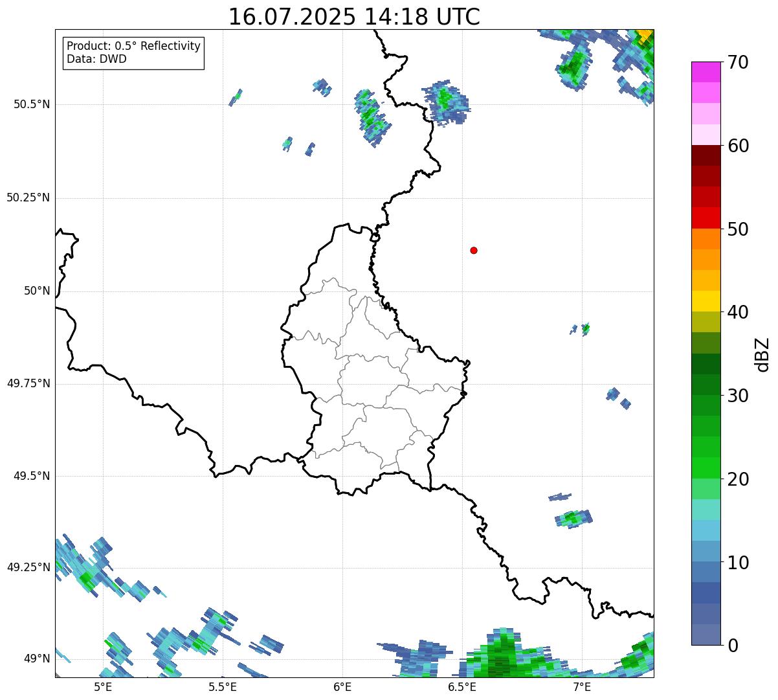The width and height of the screenshot is (778, 700).
Task: Click the colorbar tick label 0
Action: (x=732, y=646)
